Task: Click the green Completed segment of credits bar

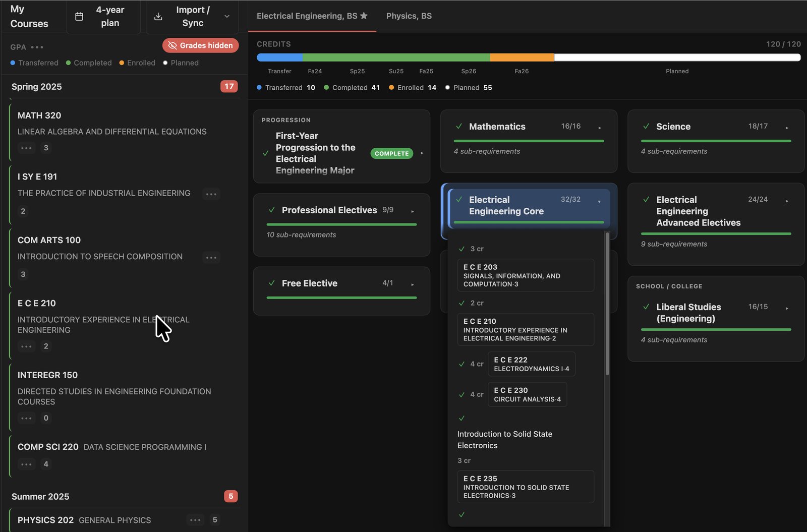Action: tap(396, 57)
